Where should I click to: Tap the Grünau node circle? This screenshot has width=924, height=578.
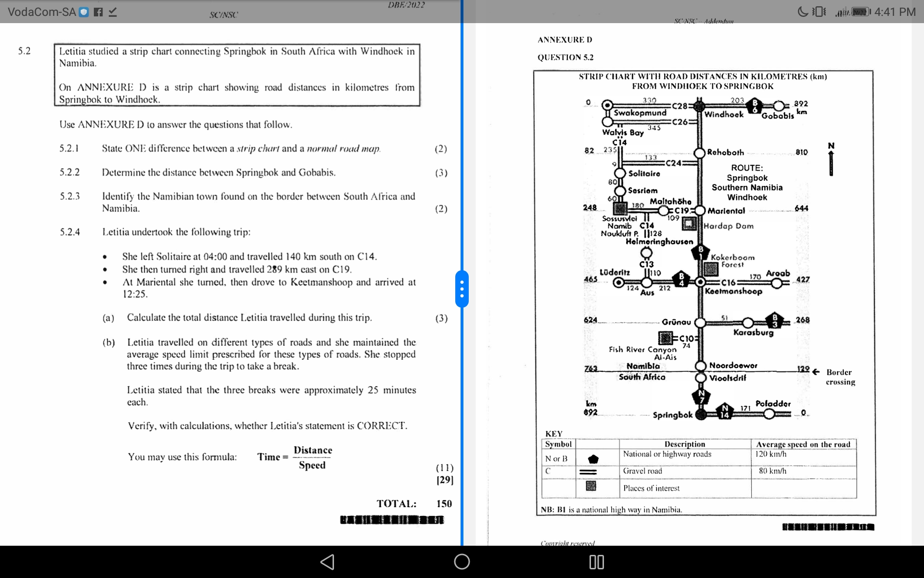[x=700, y=322]
